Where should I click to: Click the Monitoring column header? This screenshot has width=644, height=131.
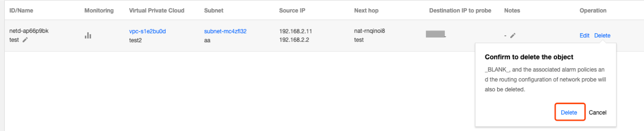(x=99, y=10)
